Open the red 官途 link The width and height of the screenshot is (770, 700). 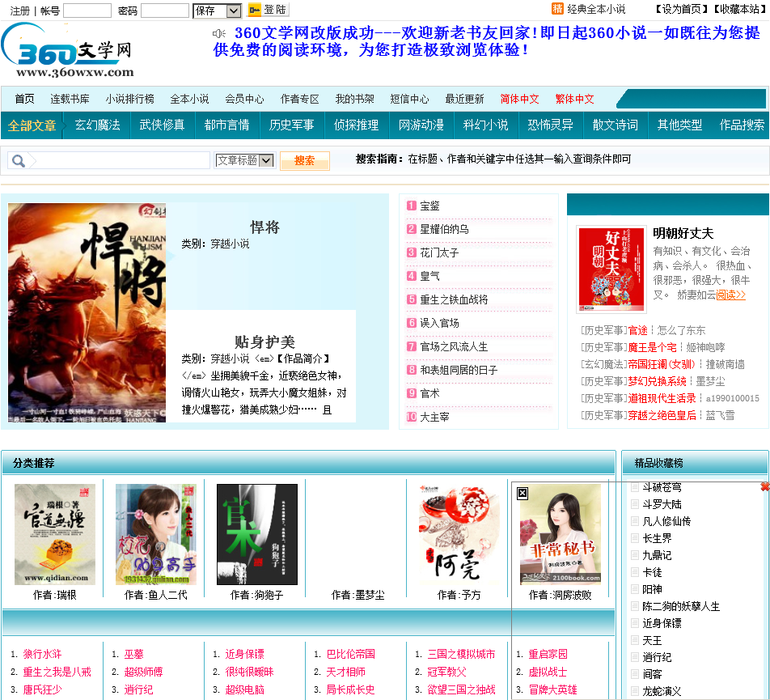[638, 331]
